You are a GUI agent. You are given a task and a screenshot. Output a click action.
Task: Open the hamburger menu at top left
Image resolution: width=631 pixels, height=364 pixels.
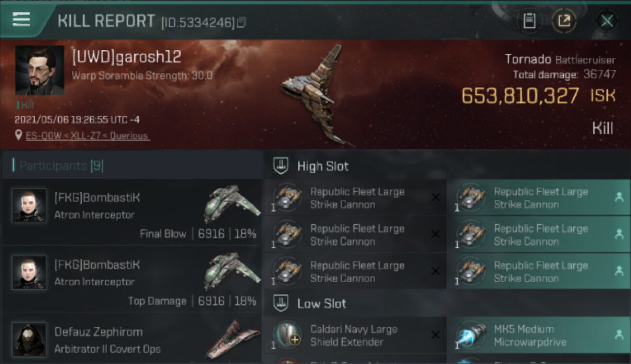click(x=21, y=20)
